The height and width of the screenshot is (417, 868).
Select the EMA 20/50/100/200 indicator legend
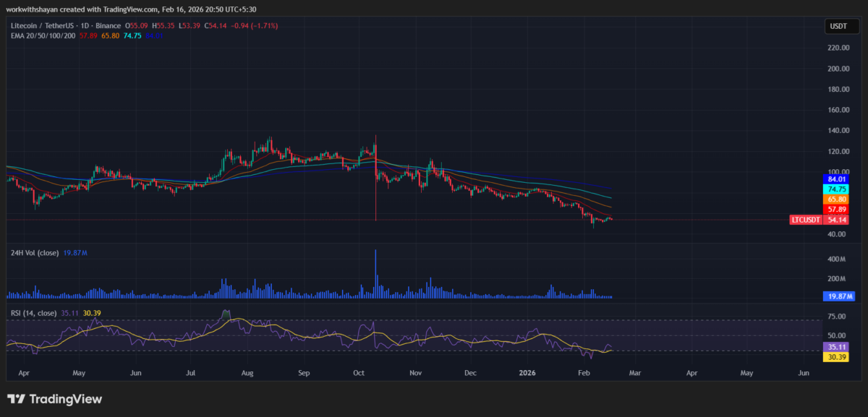(x=42, y=35)
